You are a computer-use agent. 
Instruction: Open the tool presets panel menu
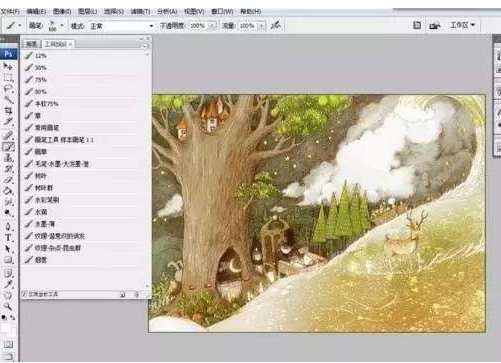[145, 46]
